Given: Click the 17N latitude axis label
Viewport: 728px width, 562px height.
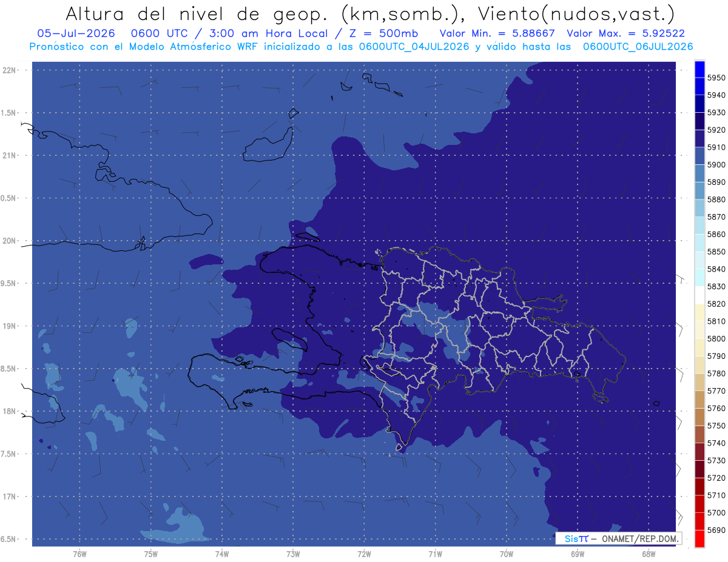Looking at the screenshot, I should (10, 497).
